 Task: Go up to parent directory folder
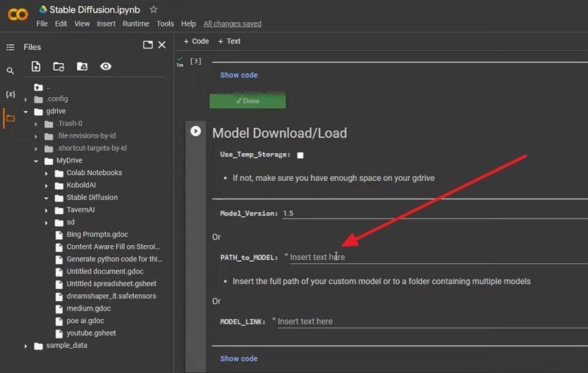pyautogui.click(x=38, y=87)
